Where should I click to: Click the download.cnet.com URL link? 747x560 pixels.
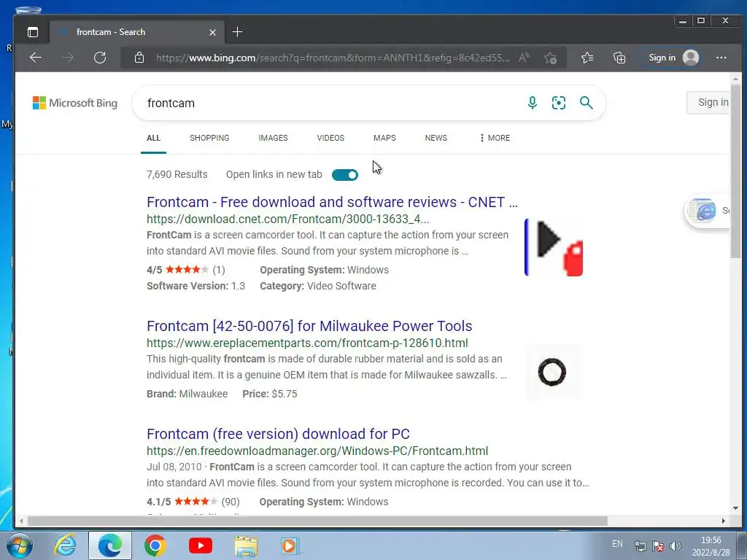tap(287, 219)
